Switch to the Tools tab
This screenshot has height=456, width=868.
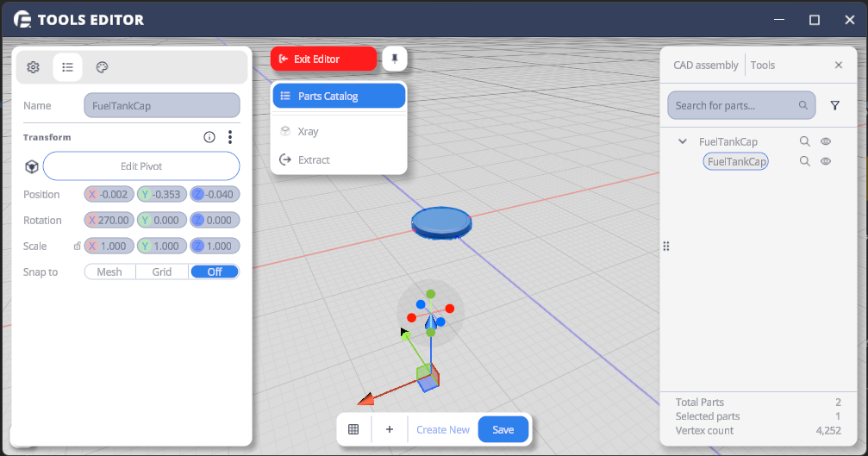763,65
